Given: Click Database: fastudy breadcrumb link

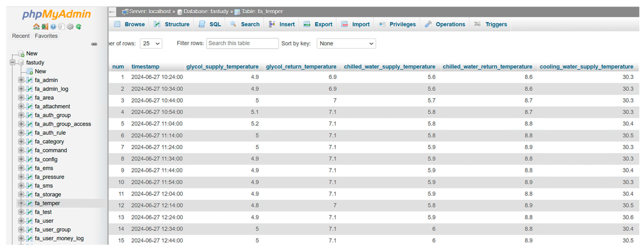Looking at the screenshot, I should coord(206,12).
